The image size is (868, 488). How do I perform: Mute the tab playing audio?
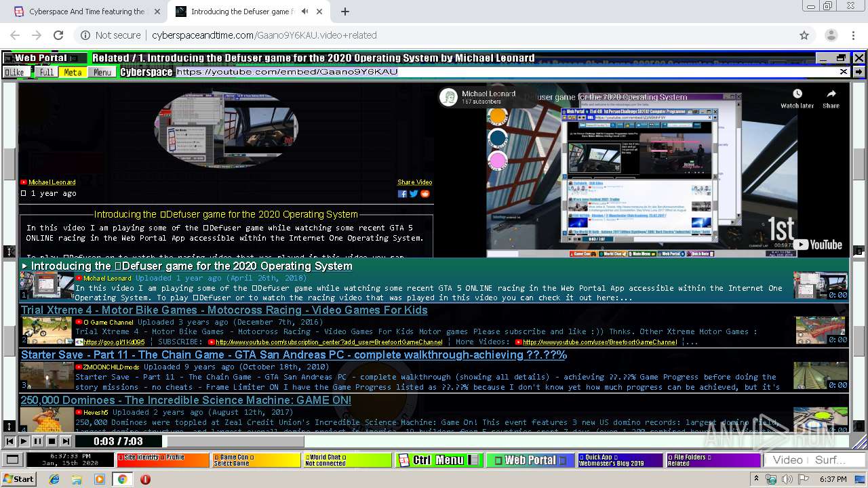(304, 12)
